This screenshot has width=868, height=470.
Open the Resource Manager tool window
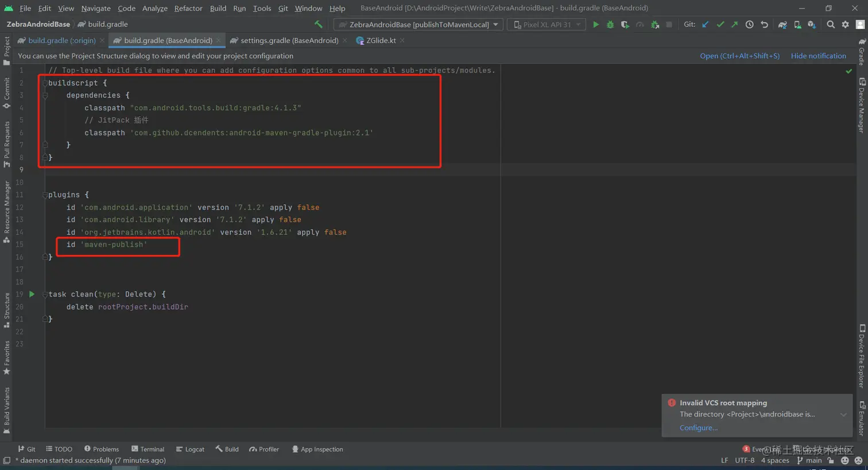6,212
